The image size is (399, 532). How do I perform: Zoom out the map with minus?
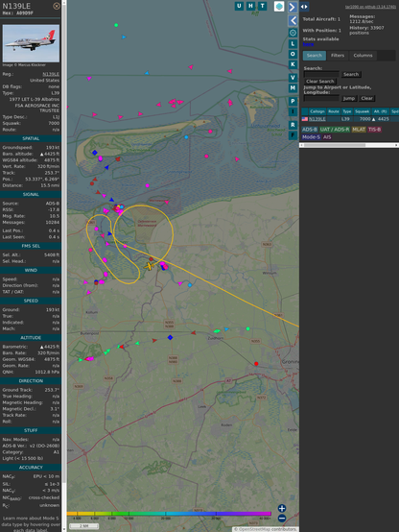click(282, 519)
